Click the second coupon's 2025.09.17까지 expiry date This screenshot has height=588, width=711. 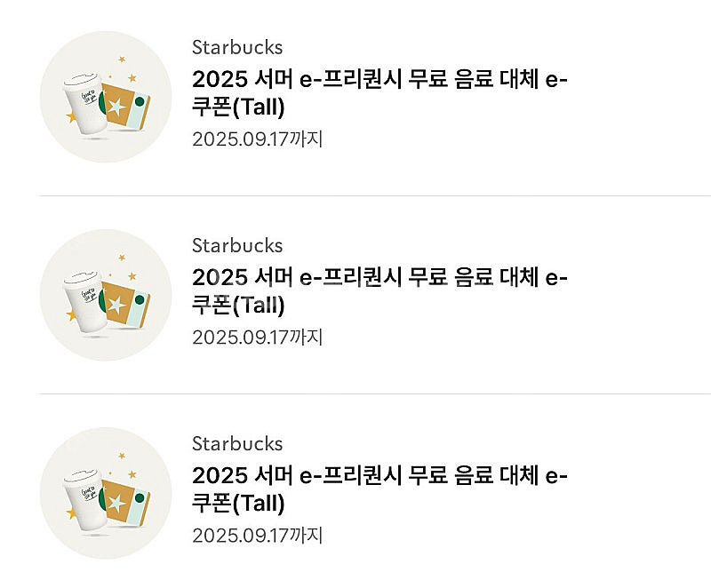[257, 337]
